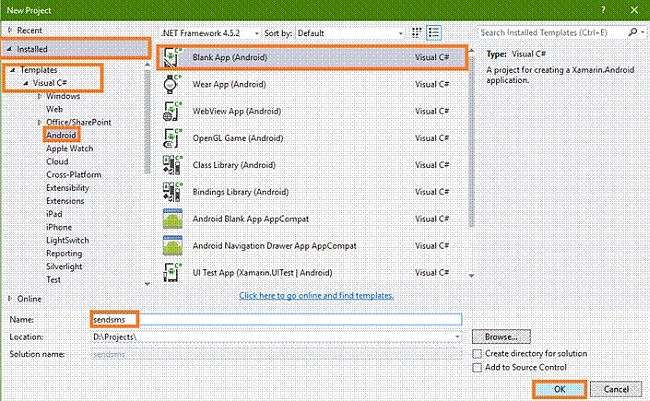
Task: Click the Android Blank App AppCompat icon
Action: pyautogui.click(x=172, y=219)
